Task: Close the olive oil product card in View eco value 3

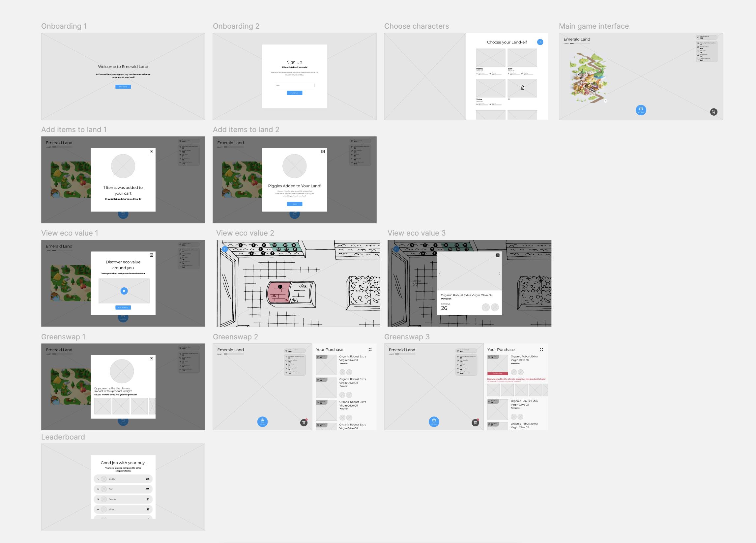Action: point(498,255)
